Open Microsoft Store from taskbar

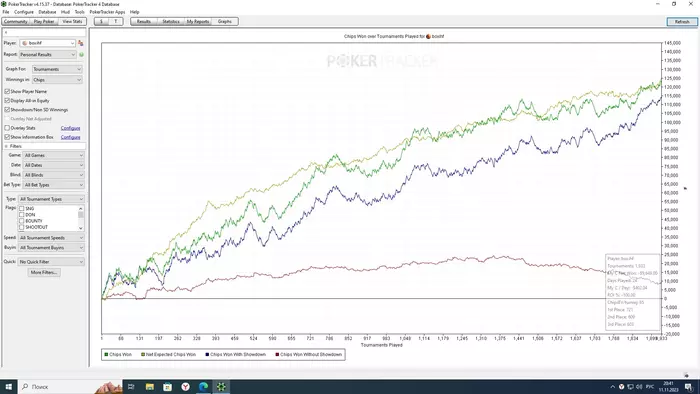tap(167, 386)
